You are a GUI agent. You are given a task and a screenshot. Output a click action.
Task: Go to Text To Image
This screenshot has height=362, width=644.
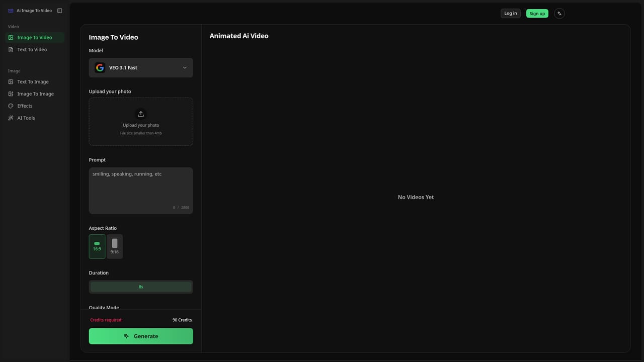[x=35, y=82]
